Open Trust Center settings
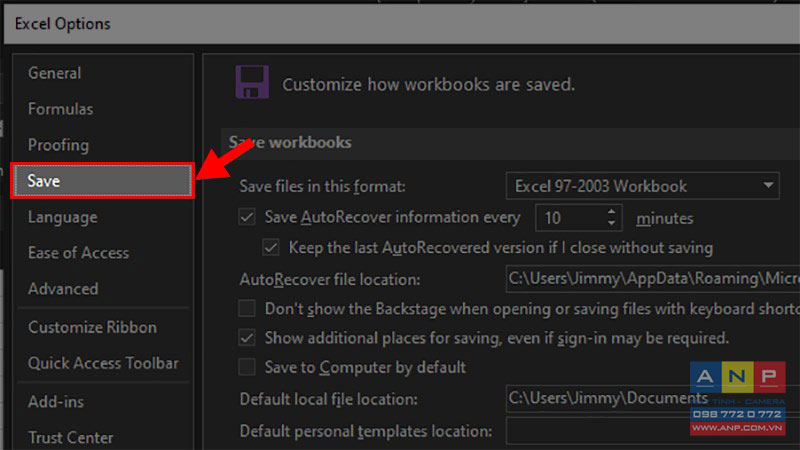800x450 pixels. 70,437
